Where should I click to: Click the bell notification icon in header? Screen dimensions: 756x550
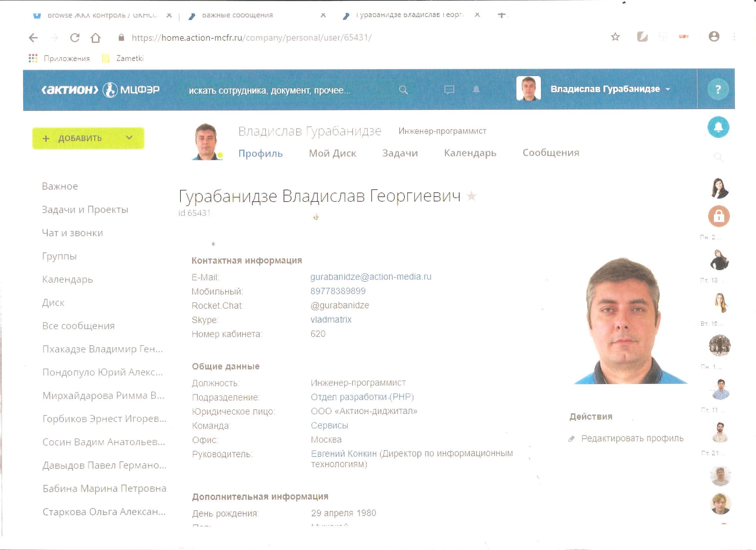click(x=476, y=89)
